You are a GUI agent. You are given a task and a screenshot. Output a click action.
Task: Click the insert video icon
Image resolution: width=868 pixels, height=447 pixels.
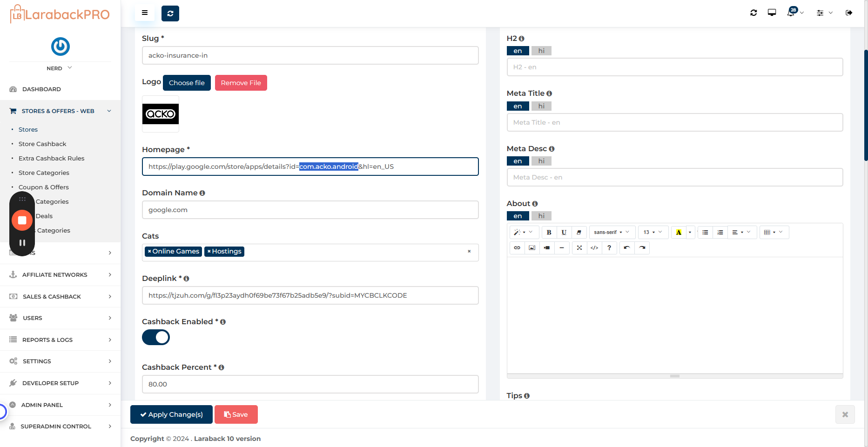click(x=547, y=247)
